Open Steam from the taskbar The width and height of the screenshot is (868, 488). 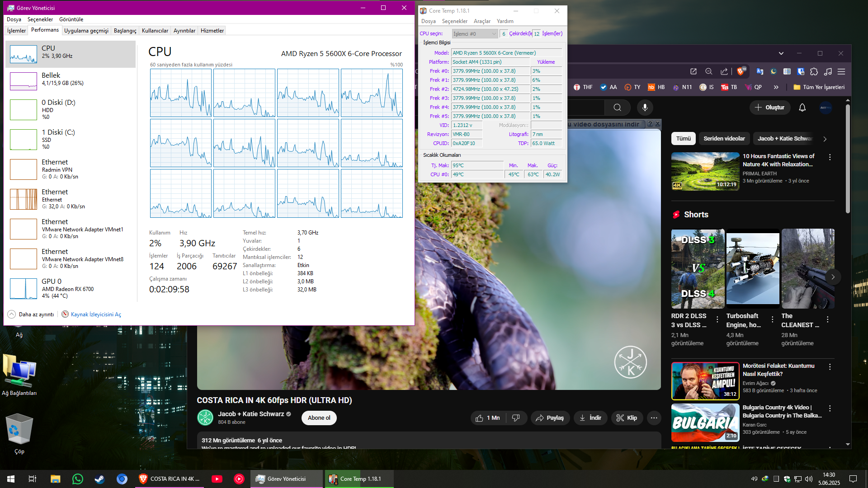[99, 479]
